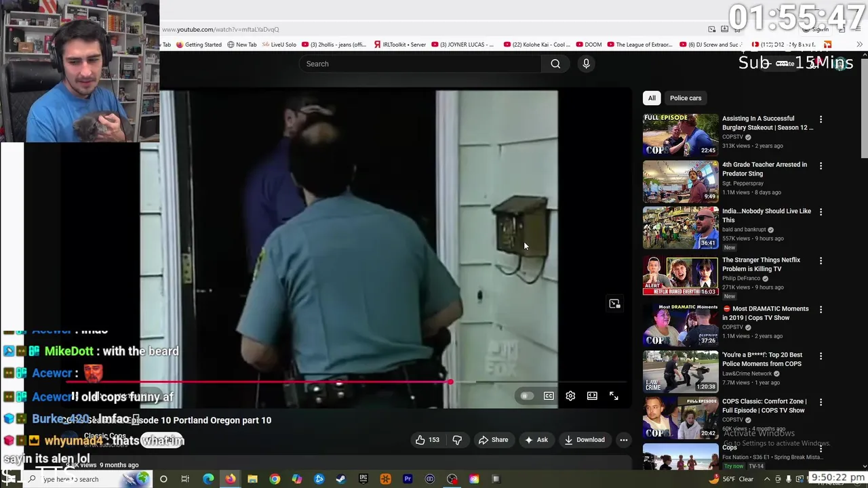Viewport: 868px width, 488px height.
Task: Open more actions ellipsis under video
Action: (x=624, y=440)
